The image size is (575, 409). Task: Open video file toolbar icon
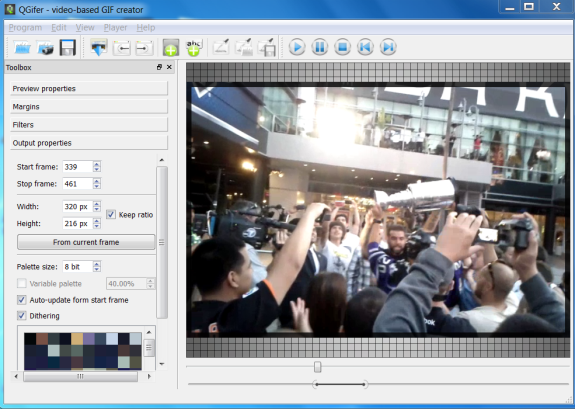coord(23,48)
